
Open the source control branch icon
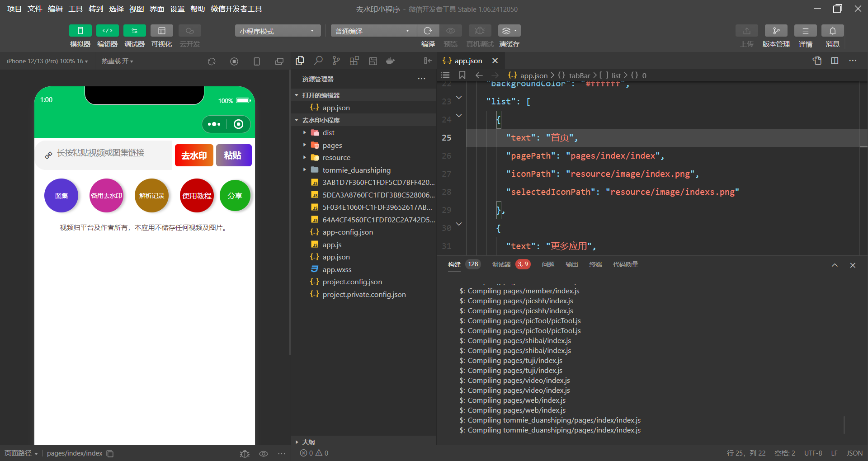tap(336, 61)
